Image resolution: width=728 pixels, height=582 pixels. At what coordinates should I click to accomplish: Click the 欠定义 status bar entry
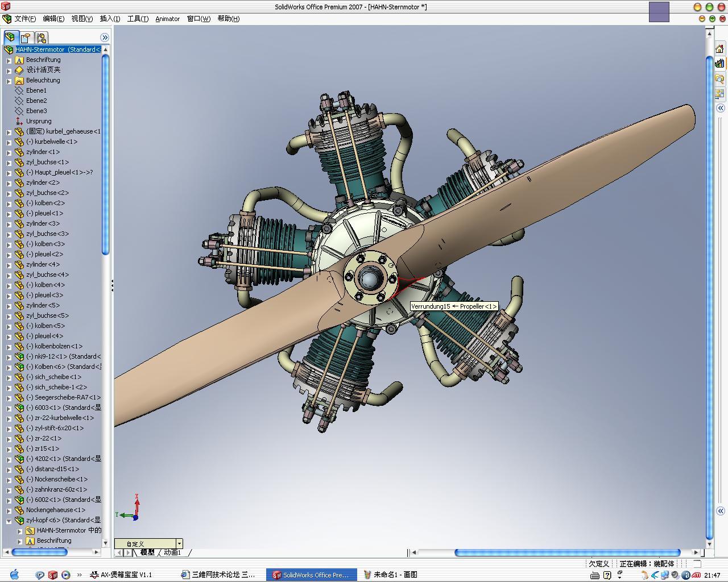[599, 564]
